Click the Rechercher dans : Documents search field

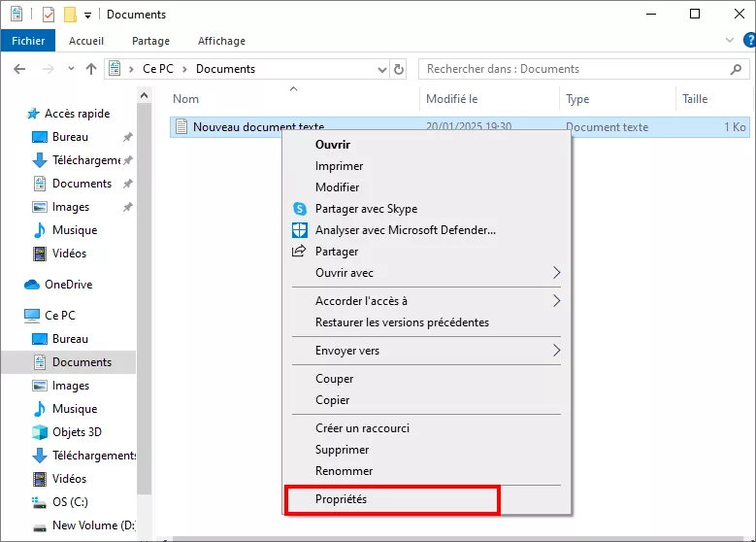click(x=584, y=69)
